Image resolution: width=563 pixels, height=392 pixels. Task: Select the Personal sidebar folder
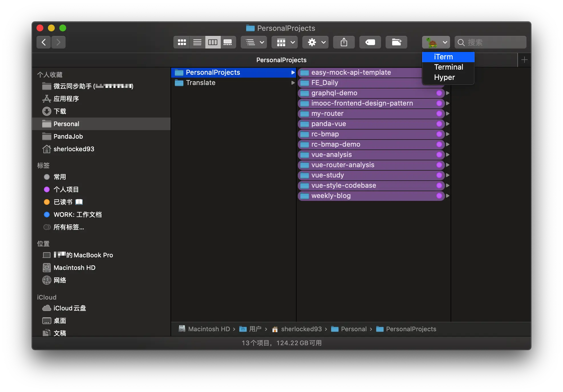pyautogui.click(x=101, y=124)
